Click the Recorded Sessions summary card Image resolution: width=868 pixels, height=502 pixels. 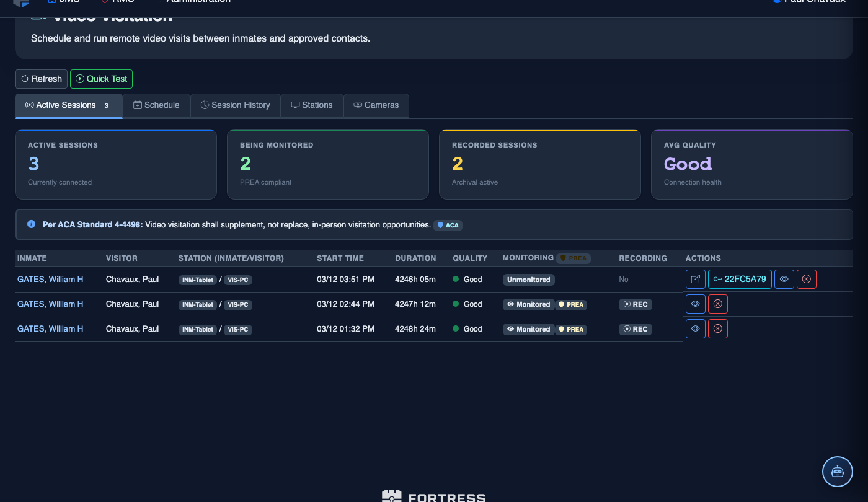(540, 164)
